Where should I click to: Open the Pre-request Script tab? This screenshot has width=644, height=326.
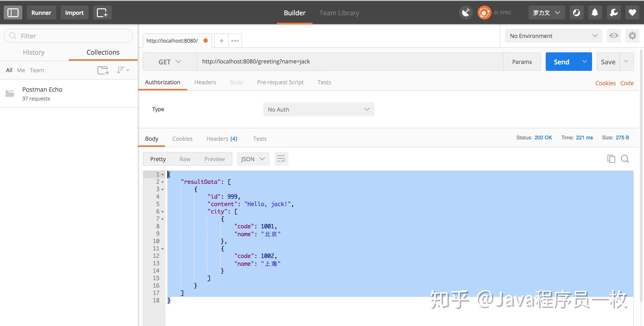(x=280, y=82)
